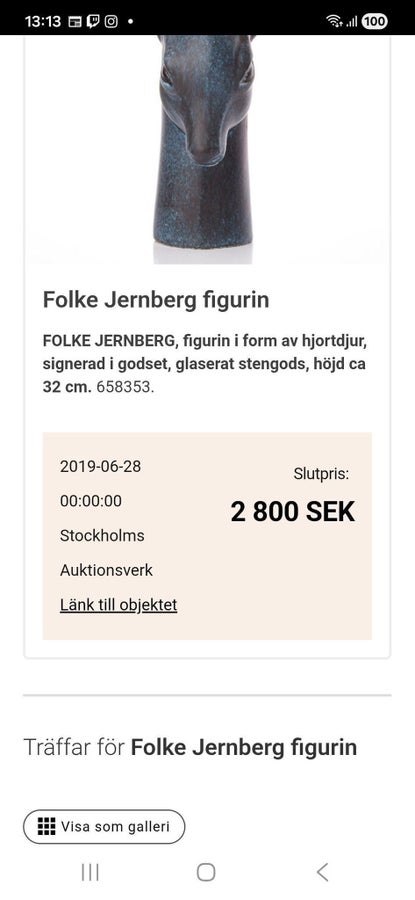Screen dimensions: 415x900
Task: Tap the mobile signal strength icon
Action: tap(352, 22)
